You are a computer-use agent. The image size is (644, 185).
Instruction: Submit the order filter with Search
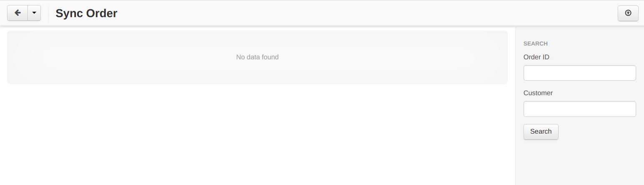[x=541, y=132]
